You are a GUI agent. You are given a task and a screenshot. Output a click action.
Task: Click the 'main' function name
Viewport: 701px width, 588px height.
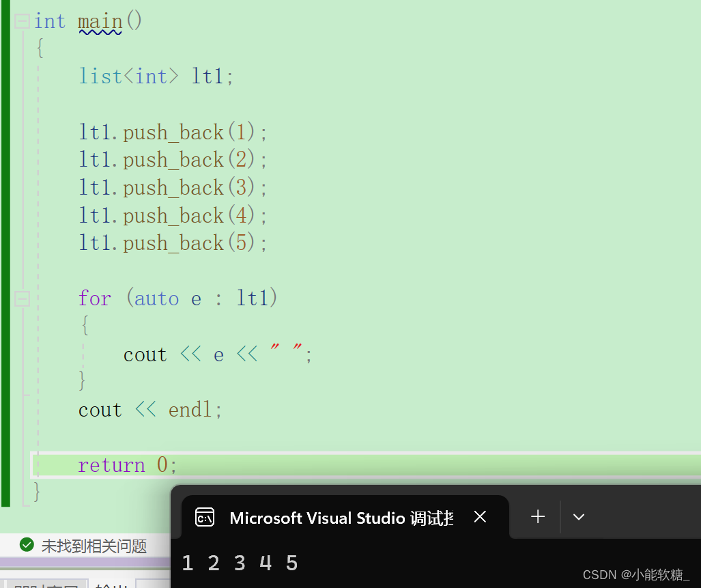pos(100,21)
